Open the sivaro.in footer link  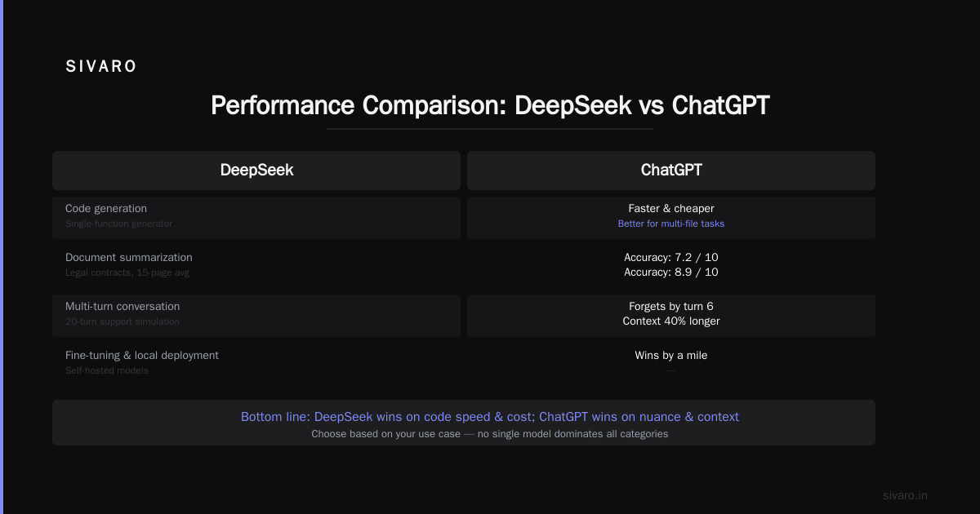click(905, 495)
